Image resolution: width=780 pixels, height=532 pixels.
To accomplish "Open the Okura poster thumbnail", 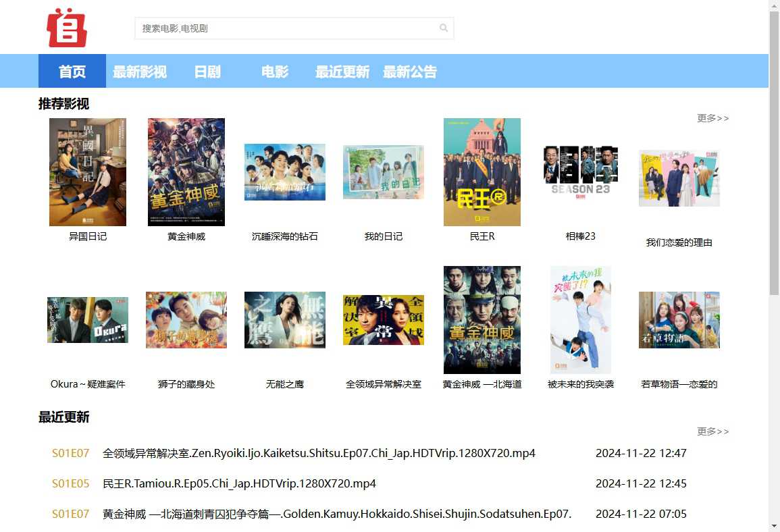I will pyautogui.click(x=88, y=320).
